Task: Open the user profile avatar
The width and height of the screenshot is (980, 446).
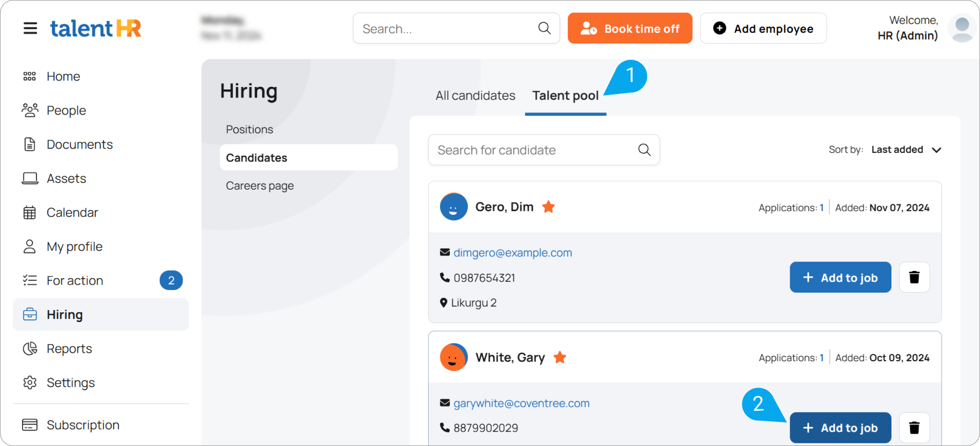Action: 961,28
